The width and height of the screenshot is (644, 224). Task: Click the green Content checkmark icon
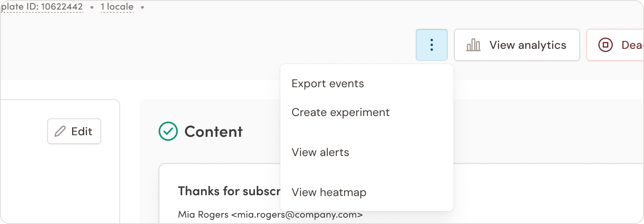168,131
